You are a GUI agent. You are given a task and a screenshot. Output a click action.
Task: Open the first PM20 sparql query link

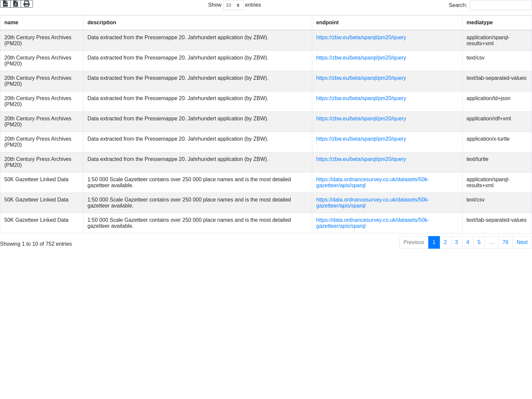[361, 38]
